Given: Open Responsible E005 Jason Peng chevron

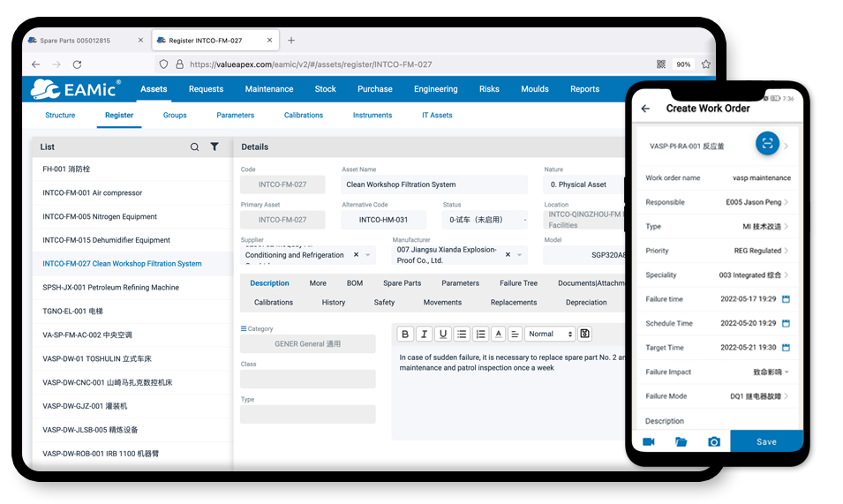Looking at the screenshot, I should tap(787, 202).
